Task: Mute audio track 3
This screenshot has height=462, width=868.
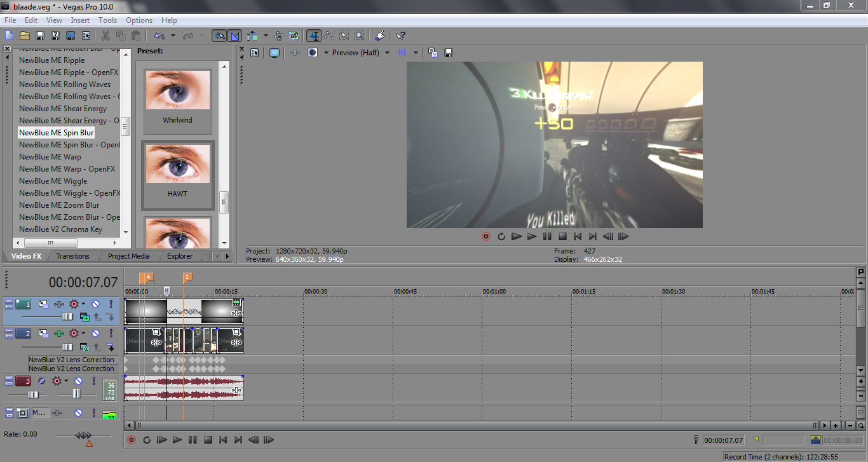Action: (78, 381)
